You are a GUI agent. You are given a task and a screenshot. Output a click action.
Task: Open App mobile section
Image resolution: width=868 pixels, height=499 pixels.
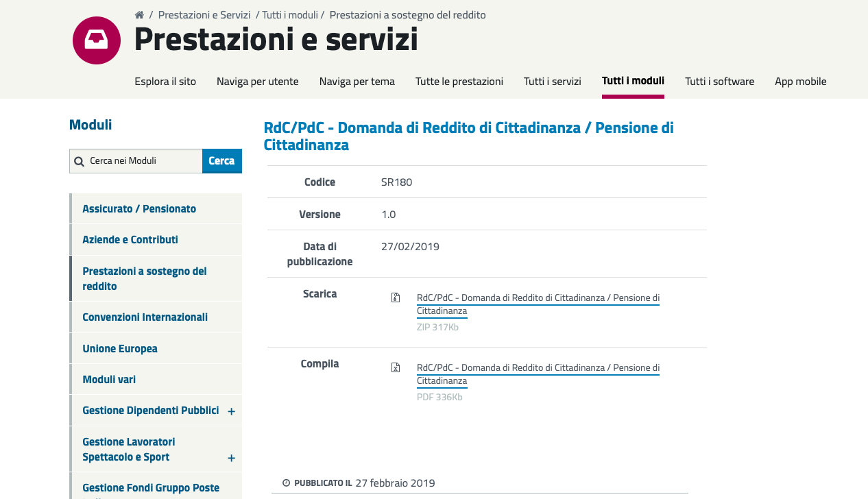coord(801,81)
